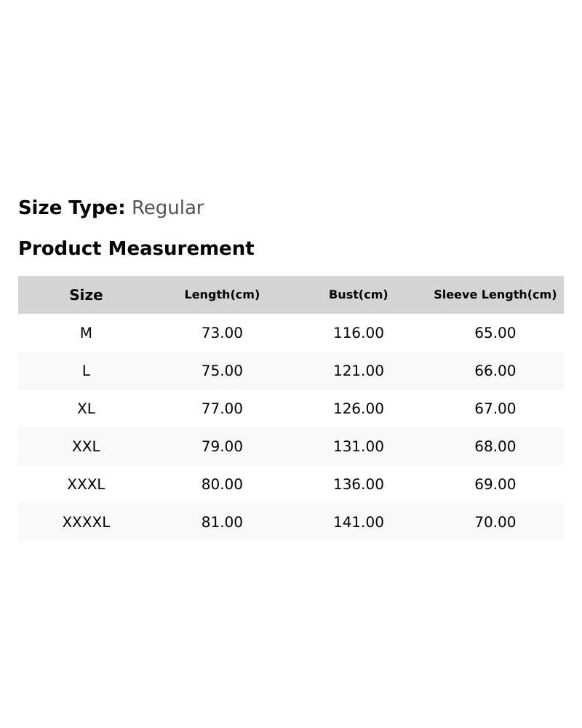Click the Product Measurement heading
The width and height of the screenshot is (582, 728).
[x=137, y=248]
